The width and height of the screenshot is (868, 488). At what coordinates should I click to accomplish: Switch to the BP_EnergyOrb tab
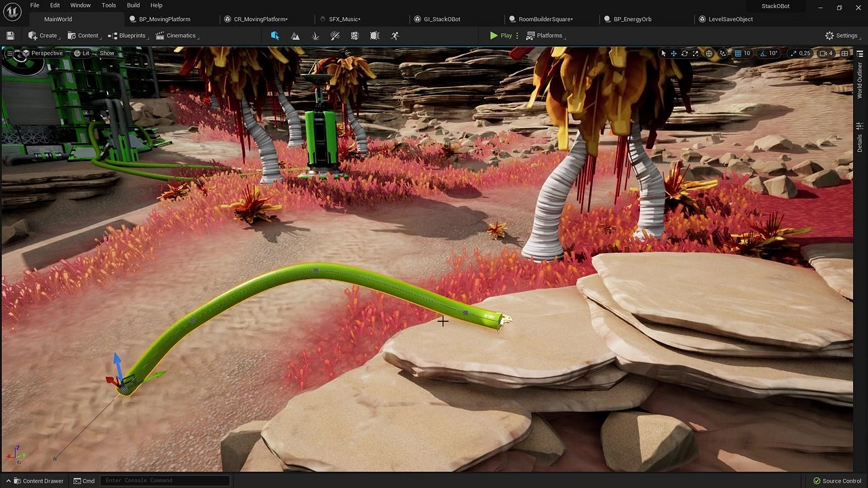632,19
